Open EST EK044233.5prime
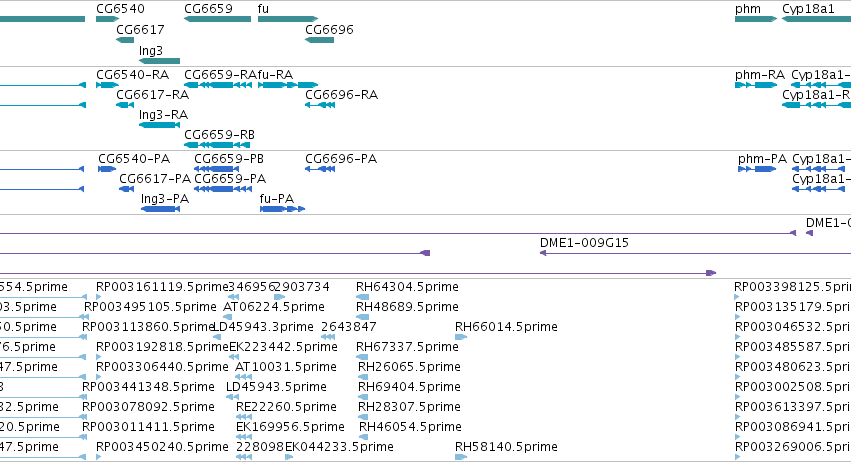851x462 pixels. (339, 447)
